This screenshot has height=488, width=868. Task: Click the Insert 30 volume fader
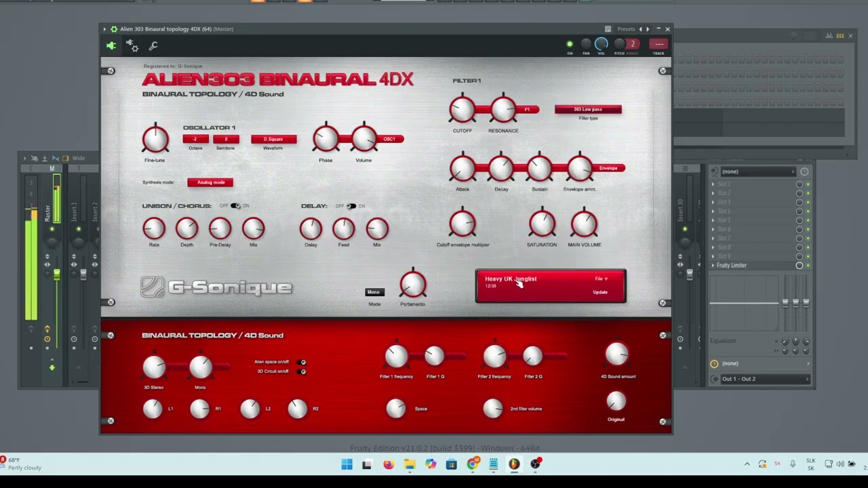point(690,274)
